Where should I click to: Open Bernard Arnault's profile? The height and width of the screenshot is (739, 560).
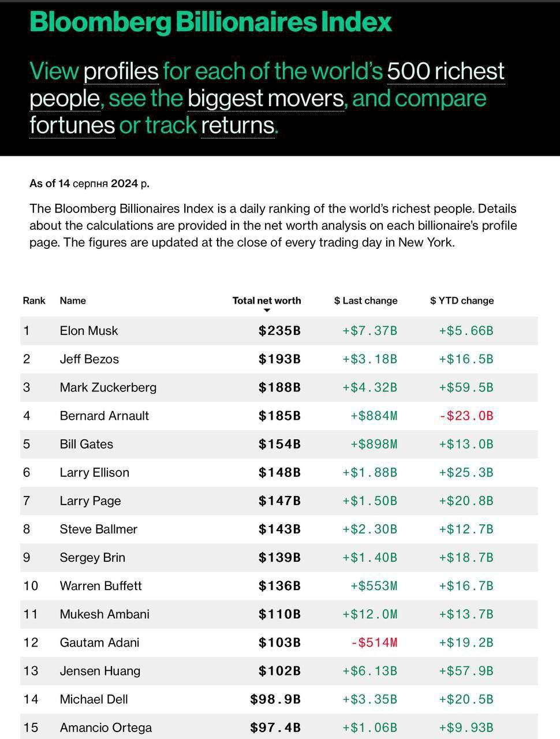pyautogui.click(x=104, y=416)
